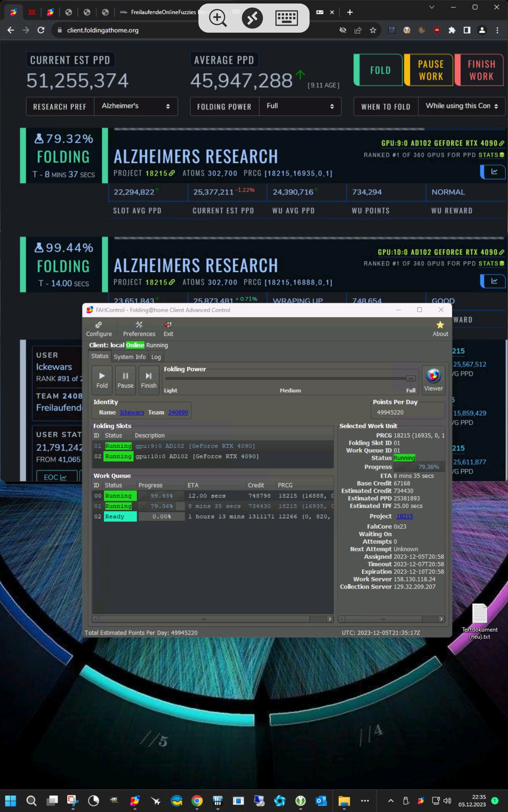Select the Status tab in FAHControl
This screenshot has height=812, width=508.
(x=100, y=356)
